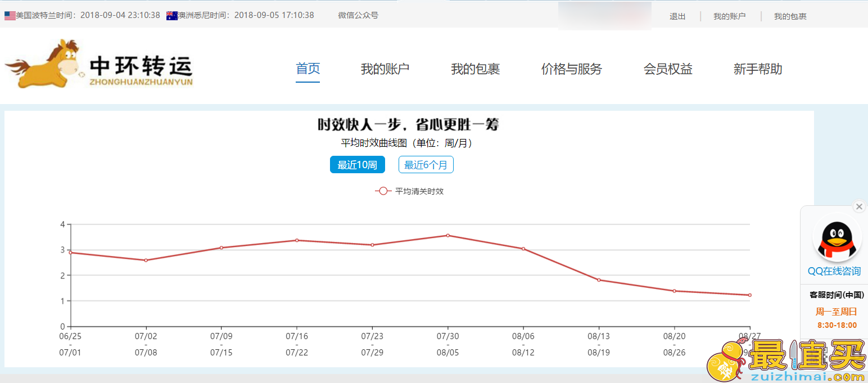Click the 澳洲悉尼时间 clock text
Image resolution: width=868 pixels, height=383 pixels.
pyautogui.click(x=246, y=15)
